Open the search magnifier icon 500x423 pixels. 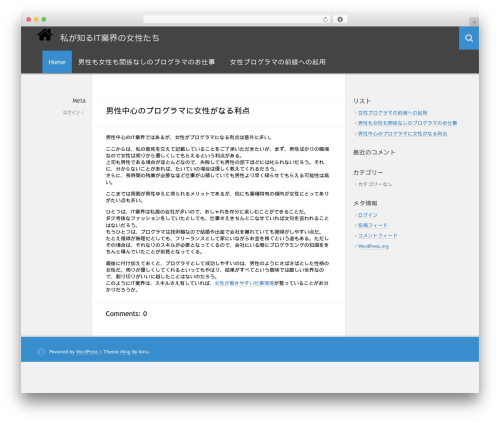point(469,38)
